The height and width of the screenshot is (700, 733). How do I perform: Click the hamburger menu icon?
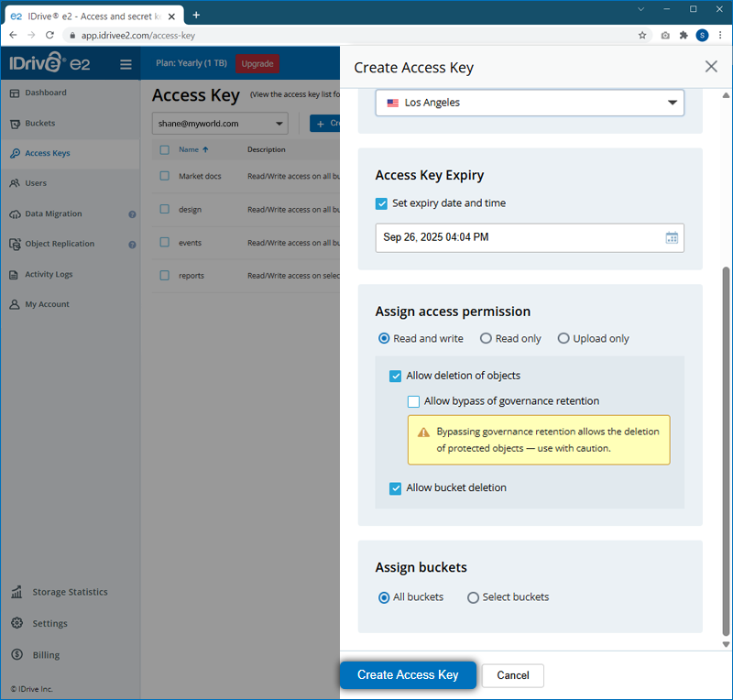[126, 64]
